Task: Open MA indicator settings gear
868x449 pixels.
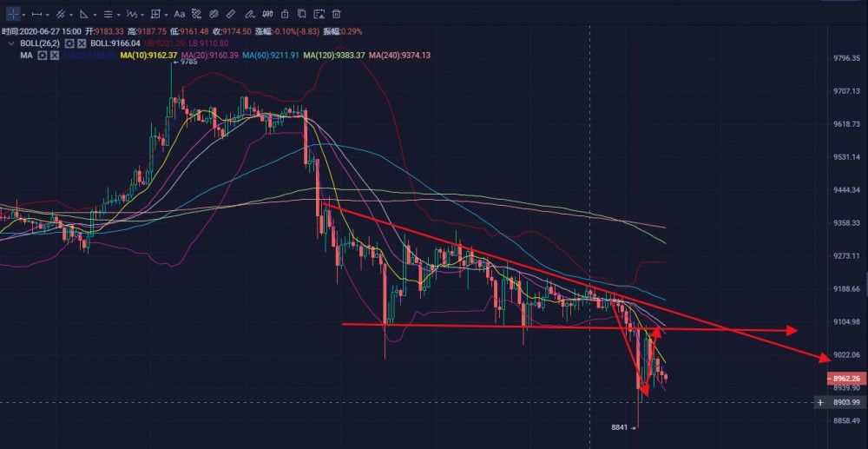Action: tap(41, 55)
